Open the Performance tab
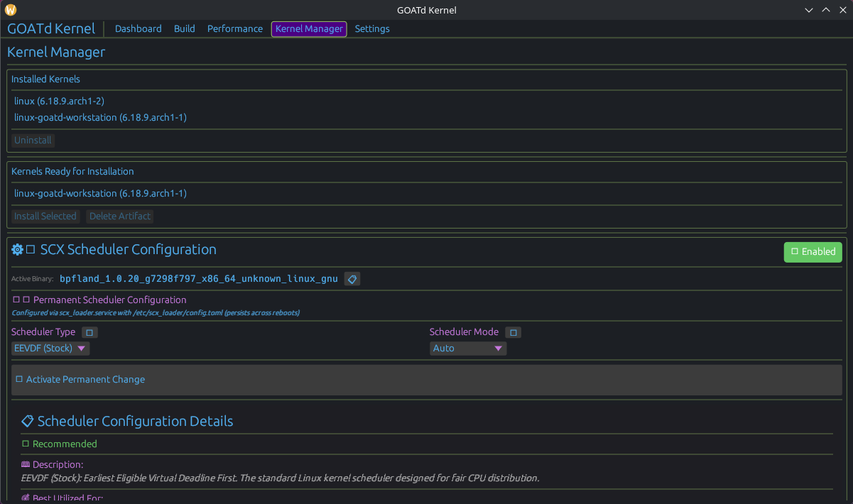The width and height of the screenshot is (853, 504). (234, 29)
